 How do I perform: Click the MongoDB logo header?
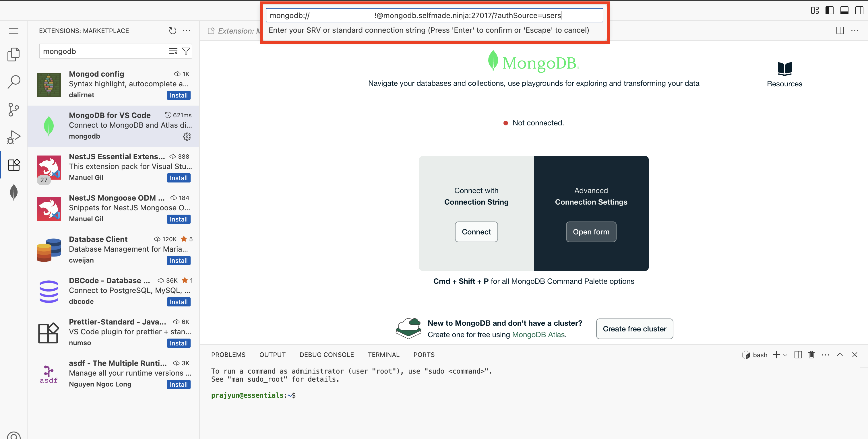click(x=533, y=62)
